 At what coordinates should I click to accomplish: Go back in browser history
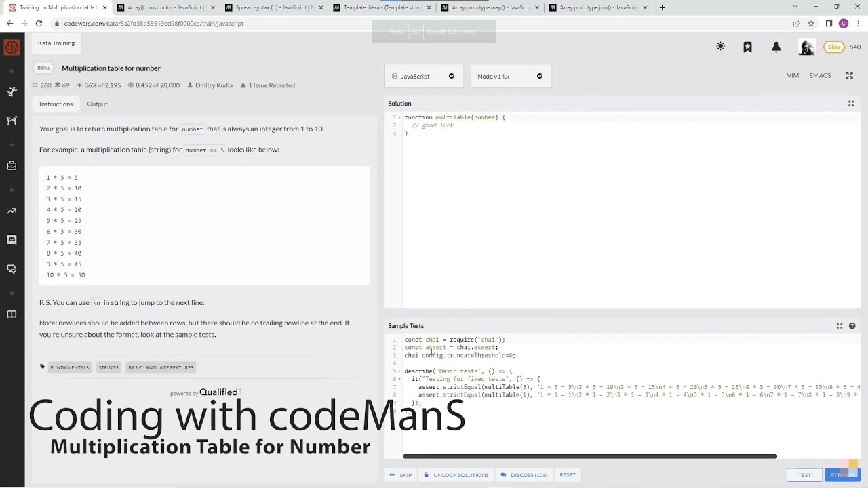pyautogui.click(x=9, y=23)
